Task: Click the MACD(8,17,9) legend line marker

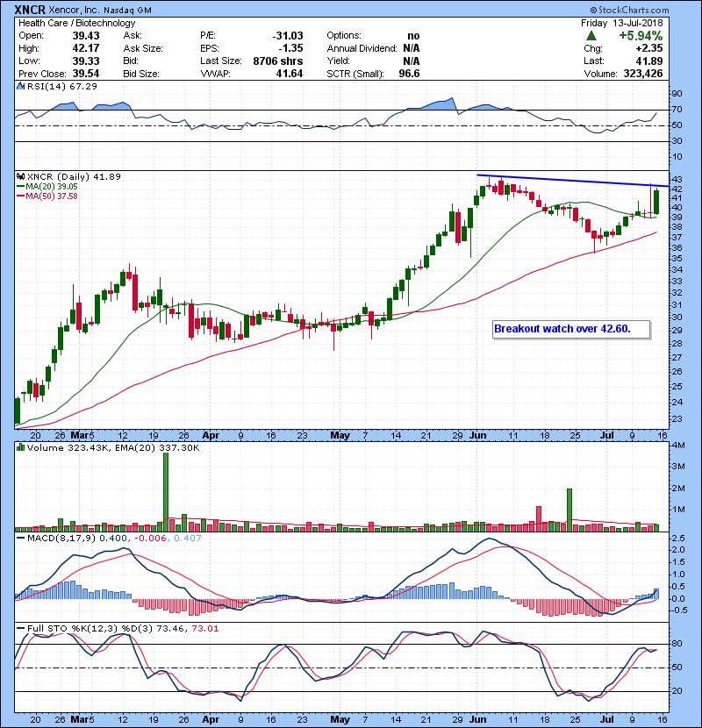Action: [x=20, y=539]
